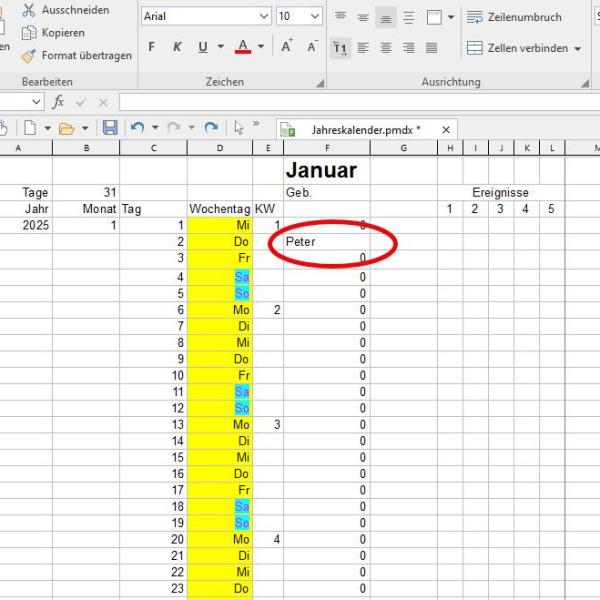600x600 pixels.
Task: Select column D header
Action: (220, 148)
